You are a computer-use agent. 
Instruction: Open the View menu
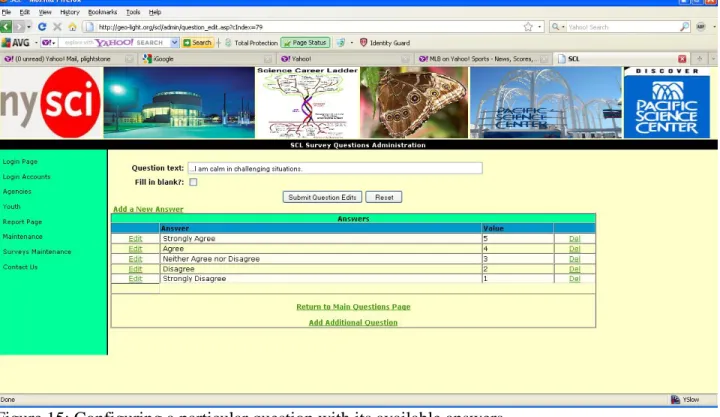(45, 12)
